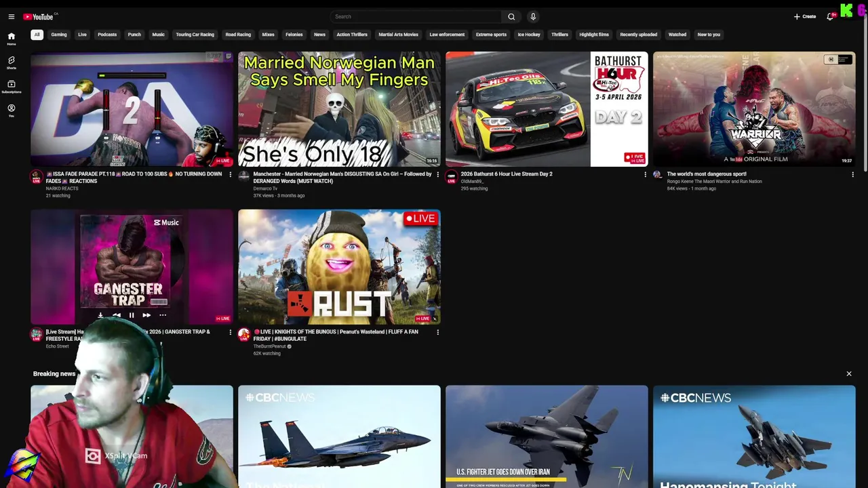Viewport: 868px width, 488px height.
Task: Visit the Echo Street channel
Action: point(57,346)
